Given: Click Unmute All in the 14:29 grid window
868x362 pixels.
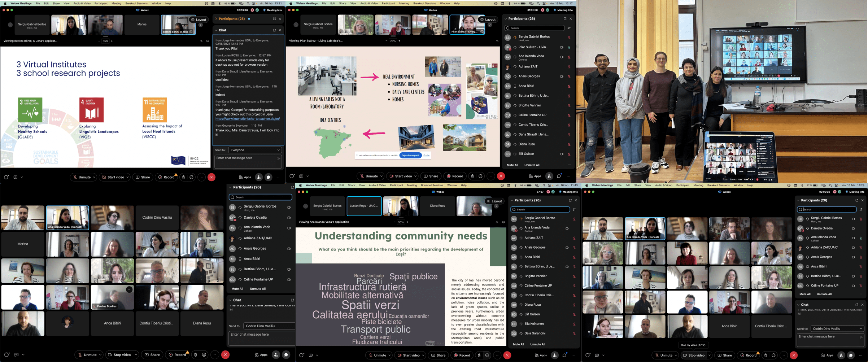Looking at the screenshot, I should click(824, 294).
